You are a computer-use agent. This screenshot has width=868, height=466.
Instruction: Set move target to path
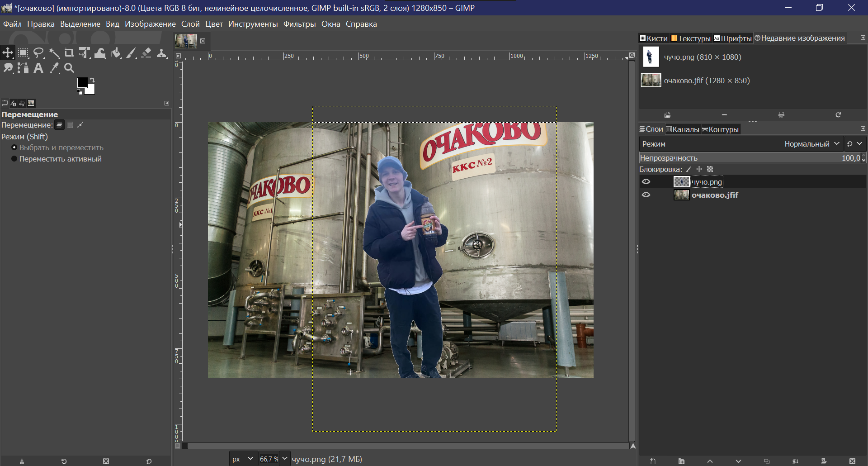pyautogui.click(x=80, y=125)
